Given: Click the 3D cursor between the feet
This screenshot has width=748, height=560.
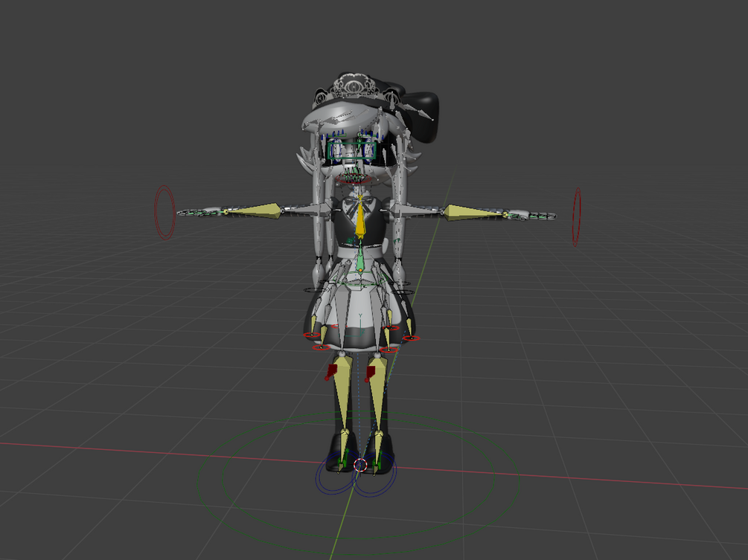Looking at the screenshot, I should coord(360,465).
